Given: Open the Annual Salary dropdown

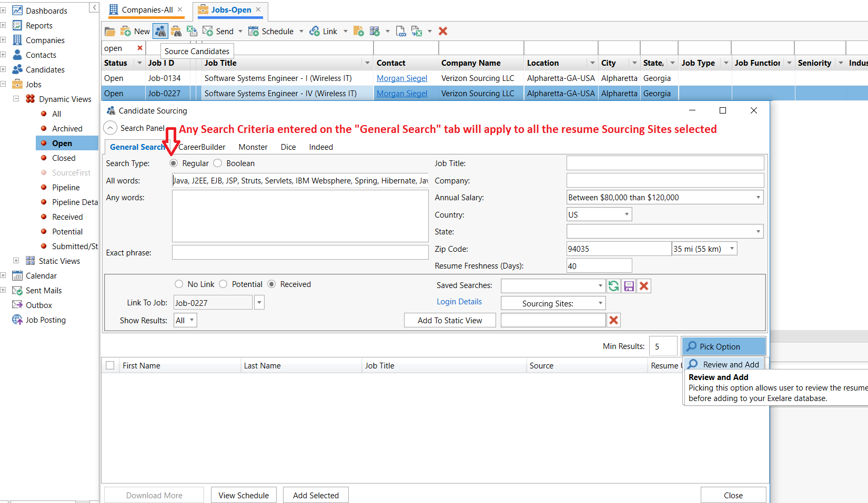Looking at the screenshot, I should [758, 198].
